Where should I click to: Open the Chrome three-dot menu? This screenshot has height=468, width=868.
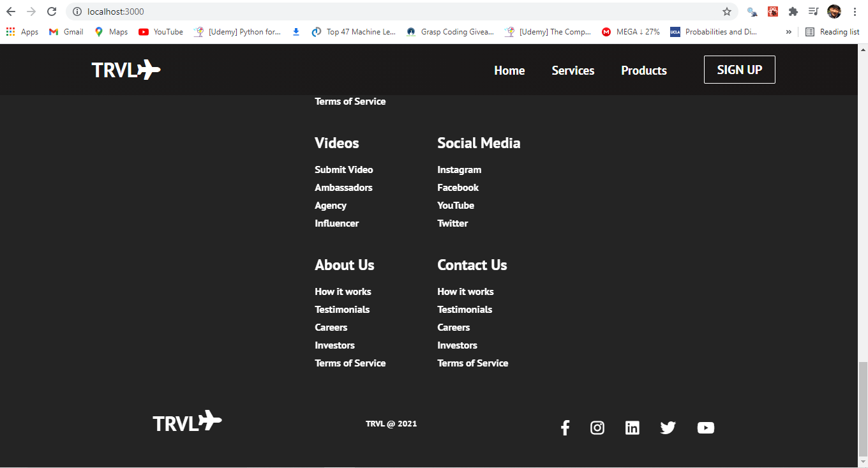(855, 11)
